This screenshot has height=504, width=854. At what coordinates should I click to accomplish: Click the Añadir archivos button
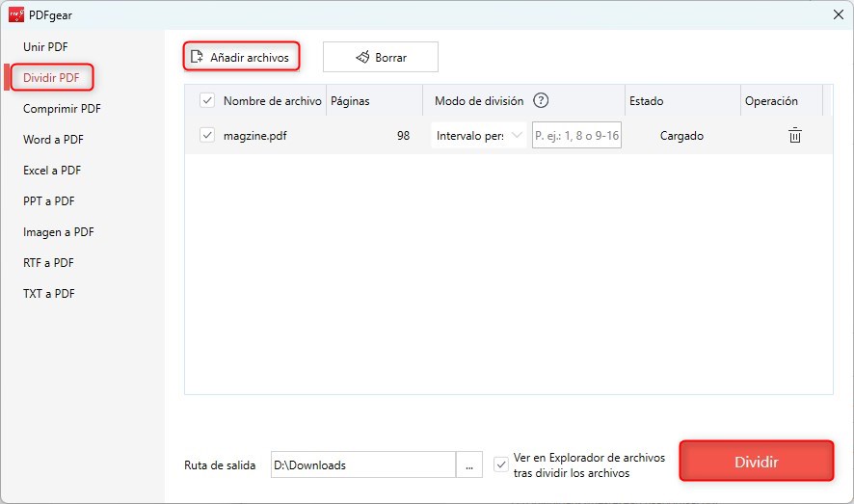241,57
